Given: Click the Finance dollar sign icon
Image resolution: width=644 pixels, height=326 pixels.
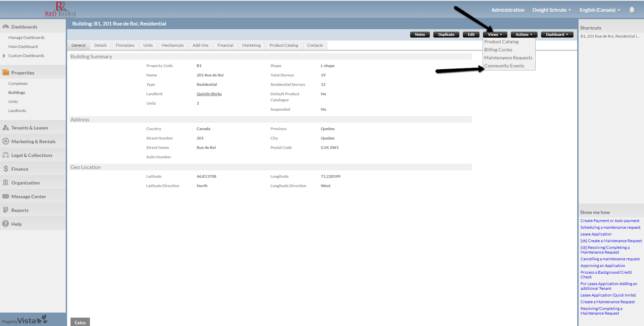Looking at the screenshot, I should coord(6,169).
